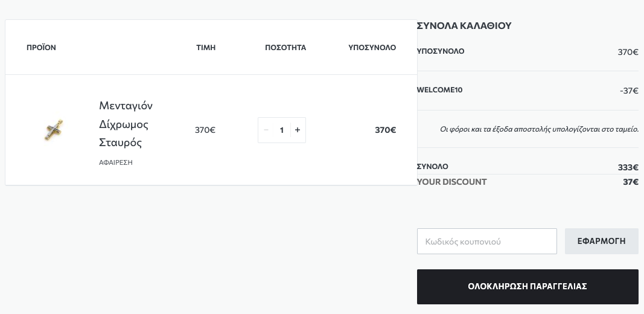
Task: Click the ΣΥΝΟΛΑ ΚΑΛΑΘΙΟΥ heading
Action: (464, 25)
